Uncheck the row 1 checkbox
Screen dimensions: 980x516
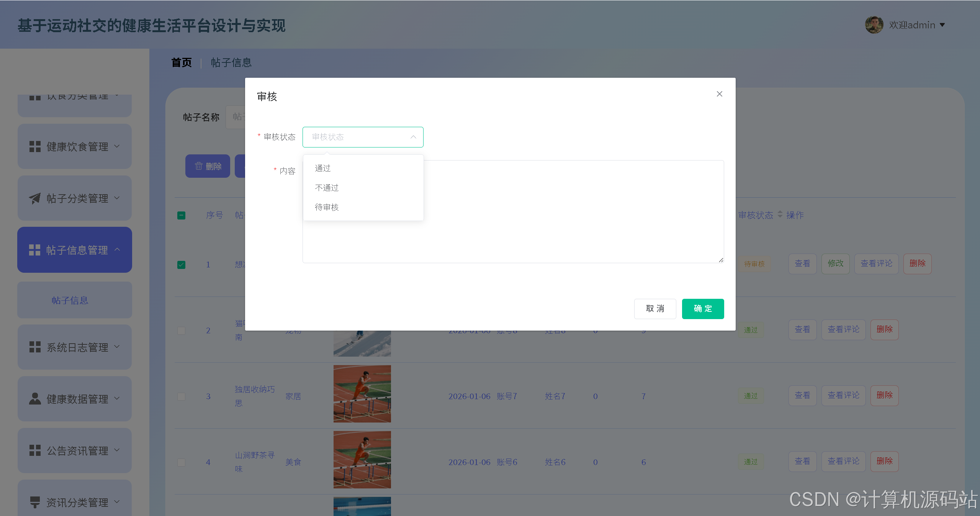182,265
